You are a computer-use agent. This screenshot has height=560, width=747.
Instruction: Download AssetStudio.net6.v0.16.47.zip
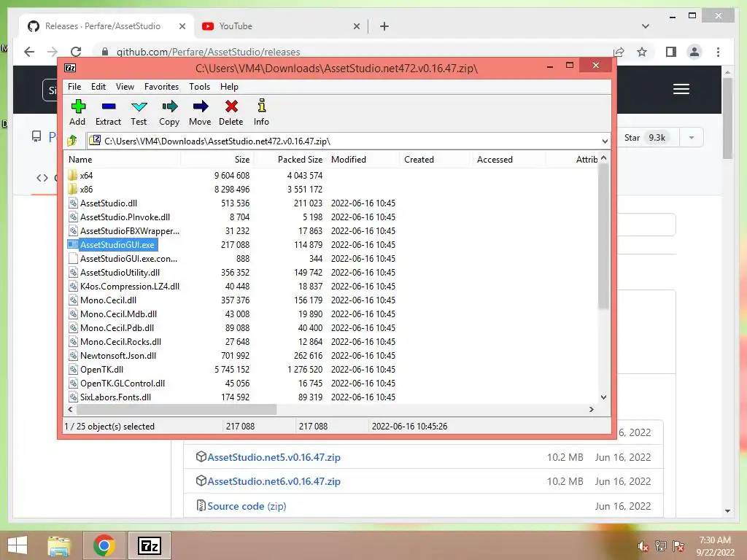pos(274,481)
